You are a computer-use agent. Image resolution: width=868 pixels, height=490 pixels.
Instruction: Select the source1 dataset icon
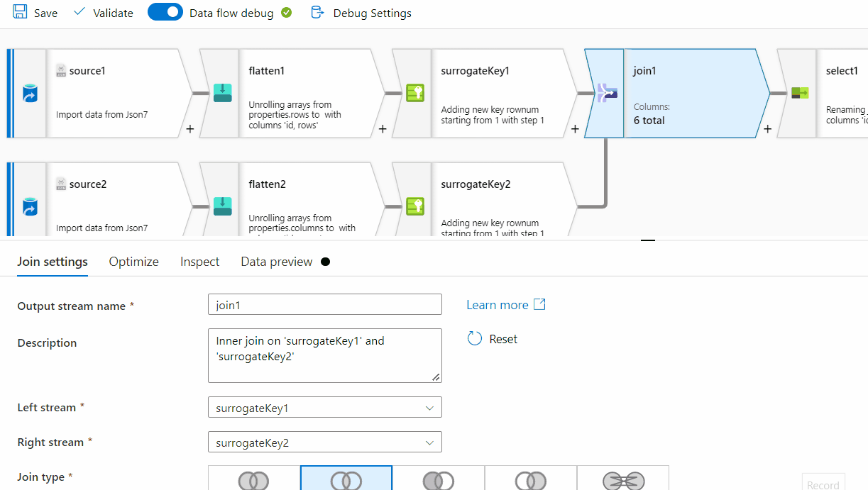[31, 93]
